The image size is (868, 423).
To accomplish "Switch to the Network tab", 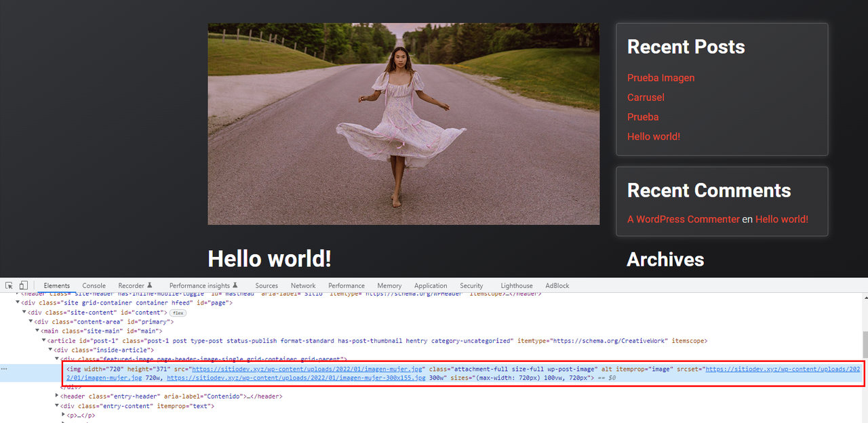I will [303, 285].
